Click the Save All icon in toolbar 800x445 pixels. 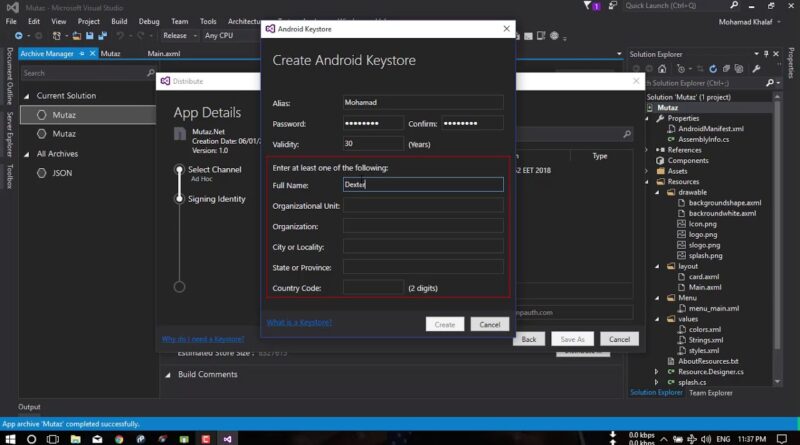103,36
